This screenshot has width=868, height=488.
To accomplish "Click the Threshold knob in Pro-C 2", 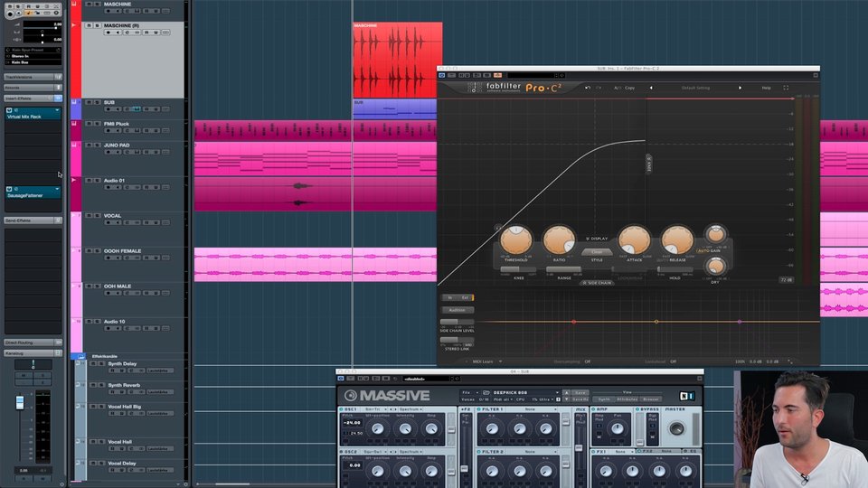I will [516, 239].
